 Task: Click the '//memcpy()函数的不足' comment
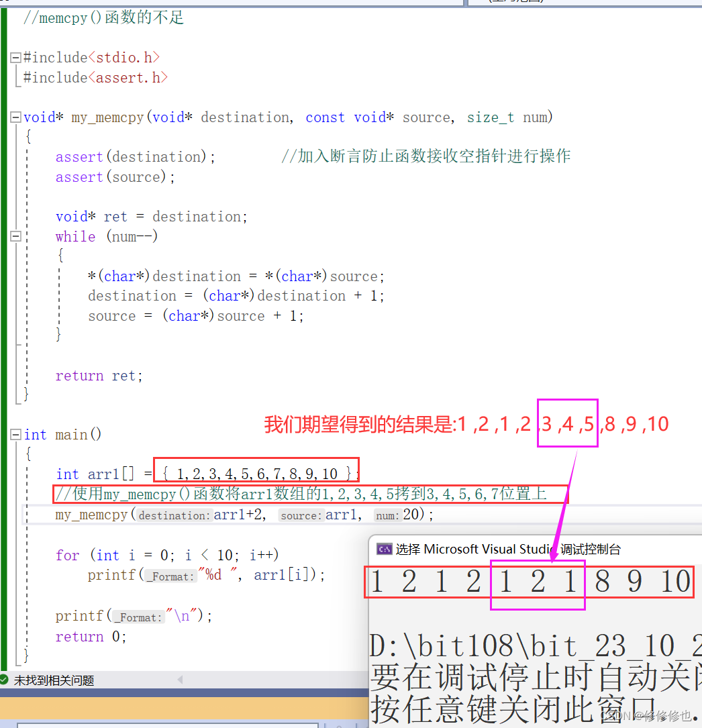103,17
